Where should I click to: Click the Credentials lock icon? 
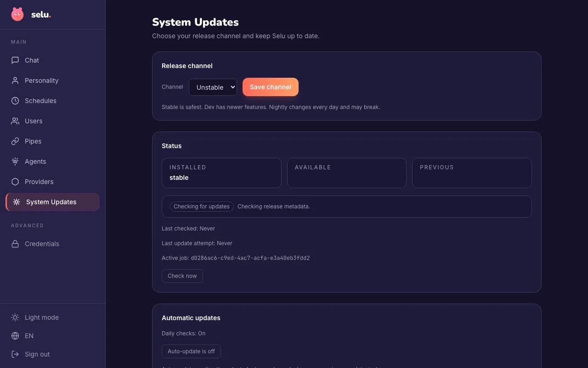pos(15,244)
